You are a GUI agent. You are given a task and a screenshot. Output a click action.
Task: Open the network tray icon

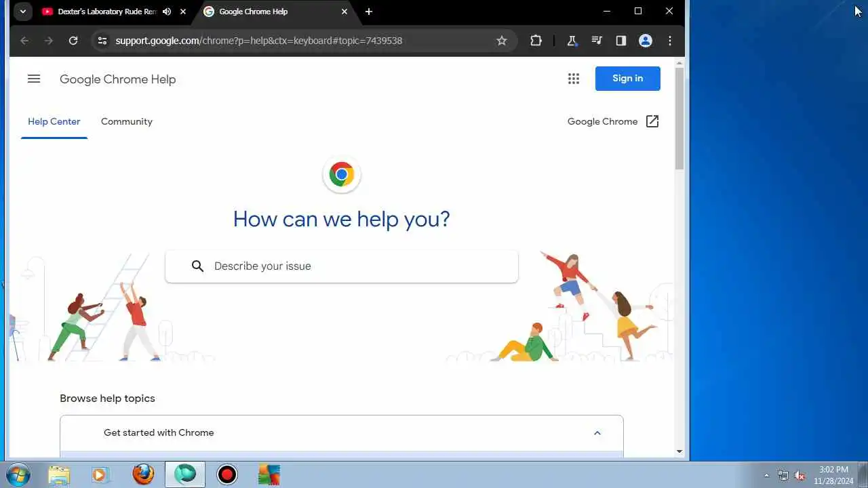click(x=783, y=475)
